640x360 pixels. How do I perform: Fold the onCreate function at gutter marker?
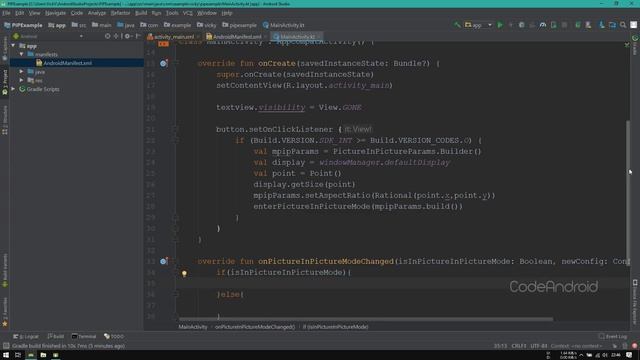coord(176,63)
